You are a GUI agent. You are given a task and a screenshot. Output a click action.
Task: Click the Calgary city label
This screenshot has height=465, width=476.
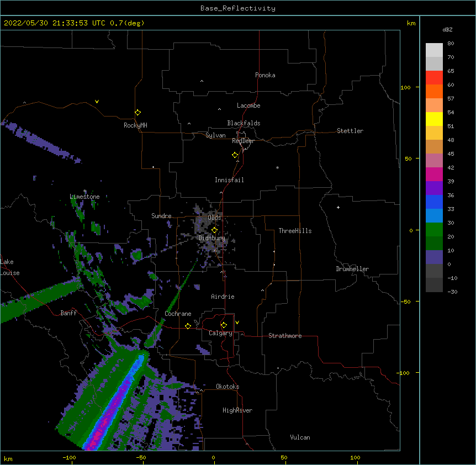[220, 333]
